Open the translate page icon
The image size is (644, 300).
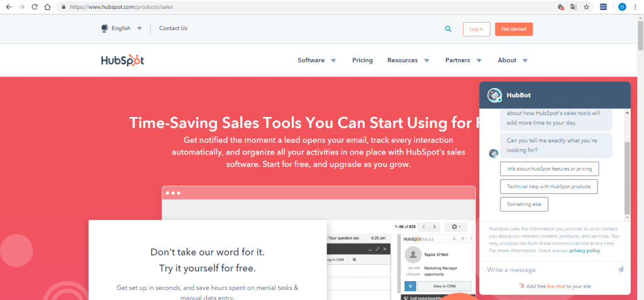[x=574, y=7]
